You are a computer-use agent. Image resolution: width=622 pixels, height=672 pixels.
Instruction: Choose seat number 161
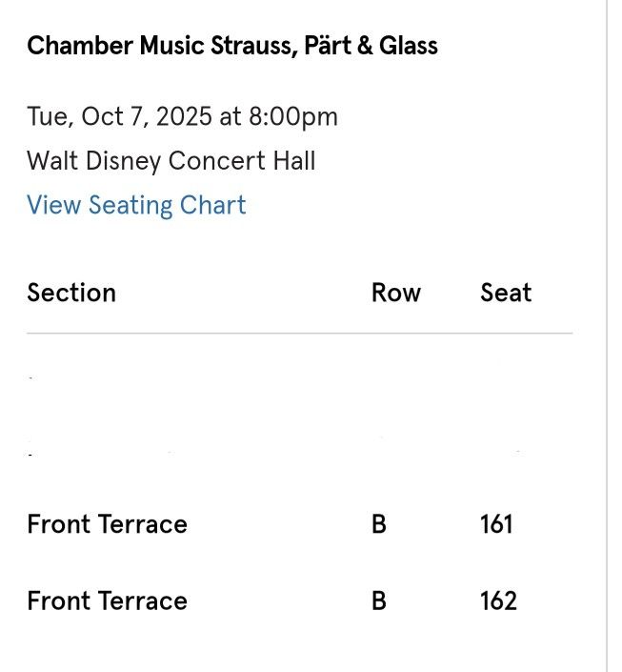[496, 524]
